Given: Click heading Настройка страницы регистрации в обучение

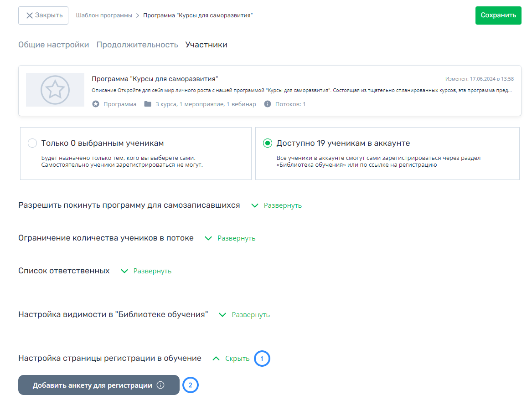Looking at the screenshot, I should point(110,358).
